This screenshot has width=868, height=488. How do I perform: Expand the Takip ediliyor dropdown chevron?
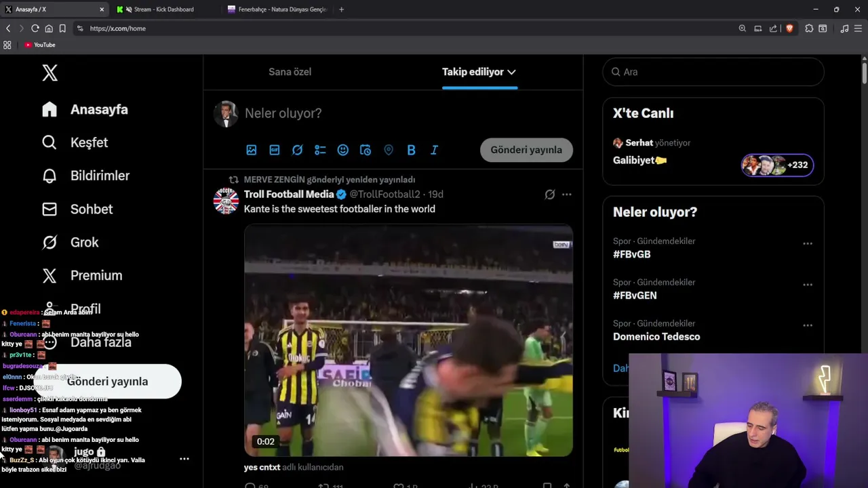point(511,72)
